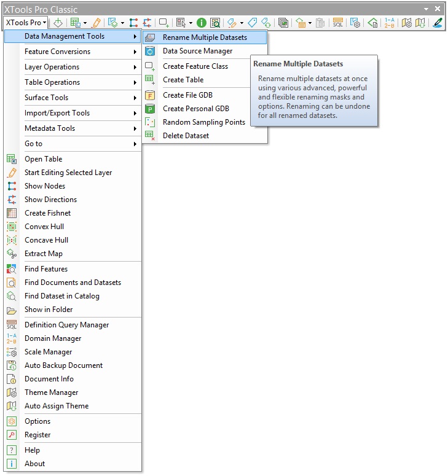Click the Extract Map scissors icon
This screenshot has width=448, height=476.
pos(12,254)
